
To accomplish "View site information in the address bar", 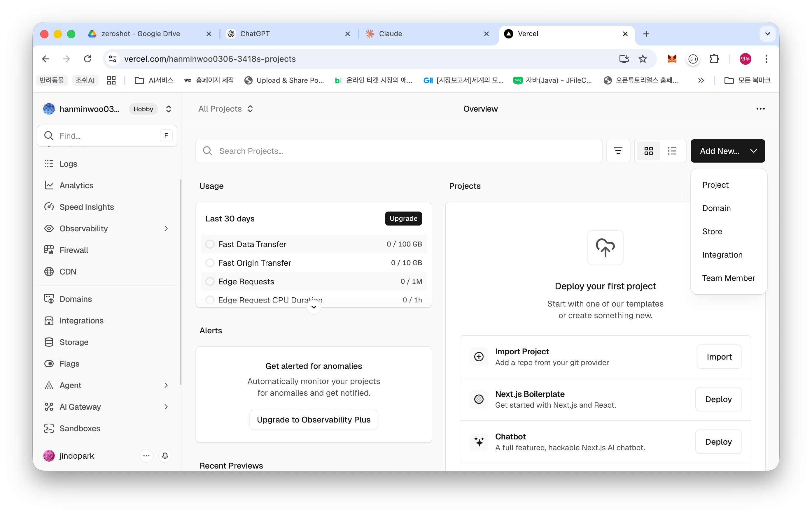I will (113, 59).
